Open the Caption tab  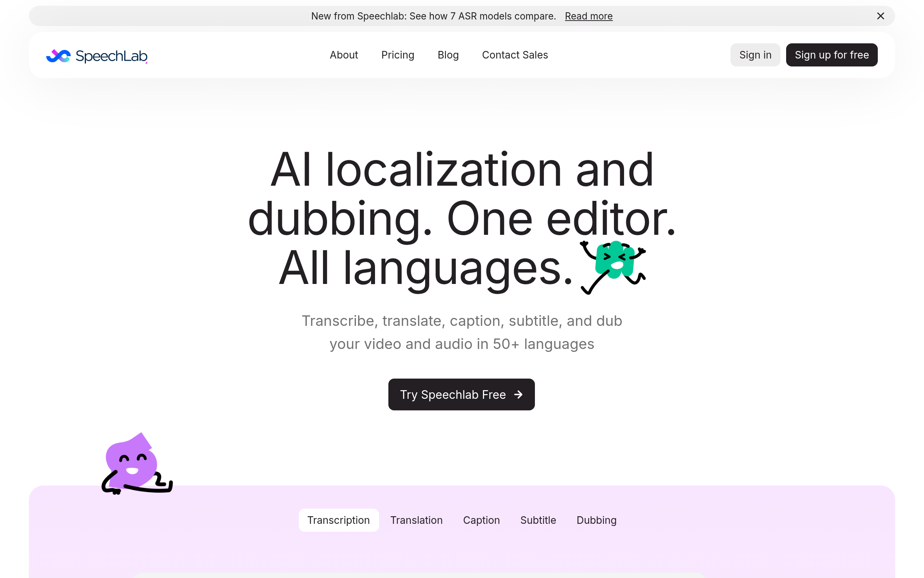(x=481, y=520)
